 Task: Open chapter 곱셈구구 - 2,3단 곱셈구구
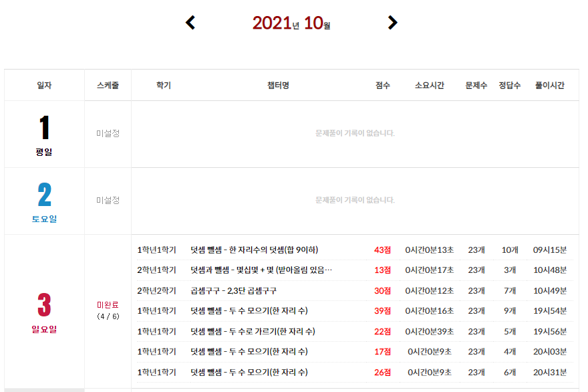(233, 291)
